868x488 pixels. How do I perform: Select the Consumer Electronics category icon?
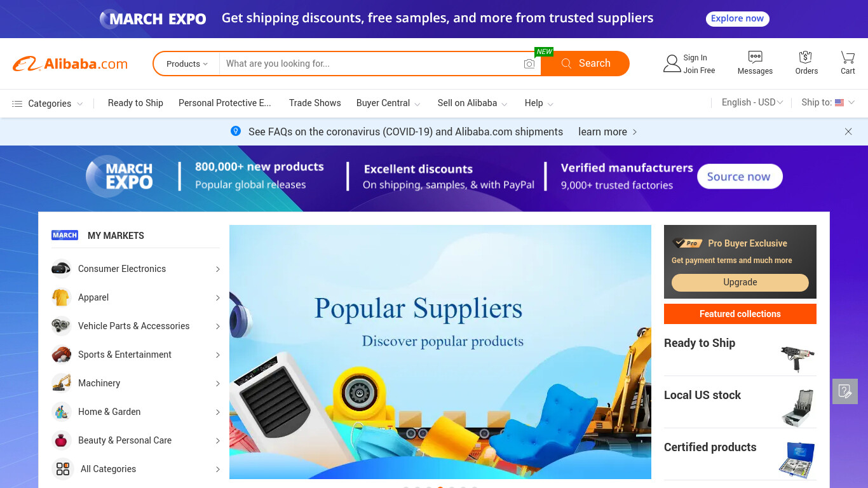pyautogui.click(x=61, y=269)
